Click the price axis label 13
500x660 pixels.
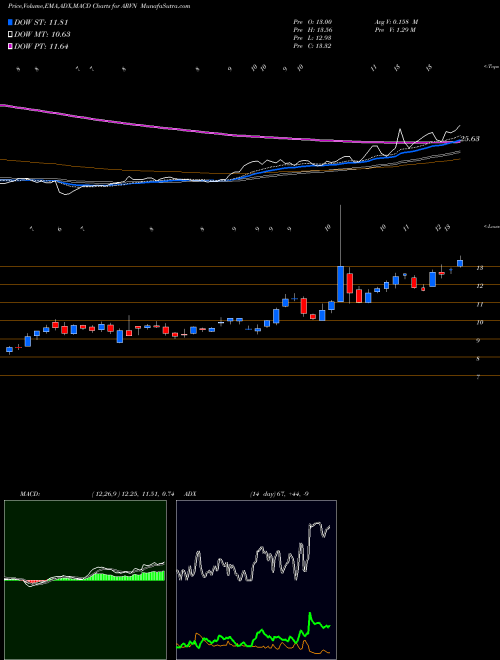pos(479,268)
